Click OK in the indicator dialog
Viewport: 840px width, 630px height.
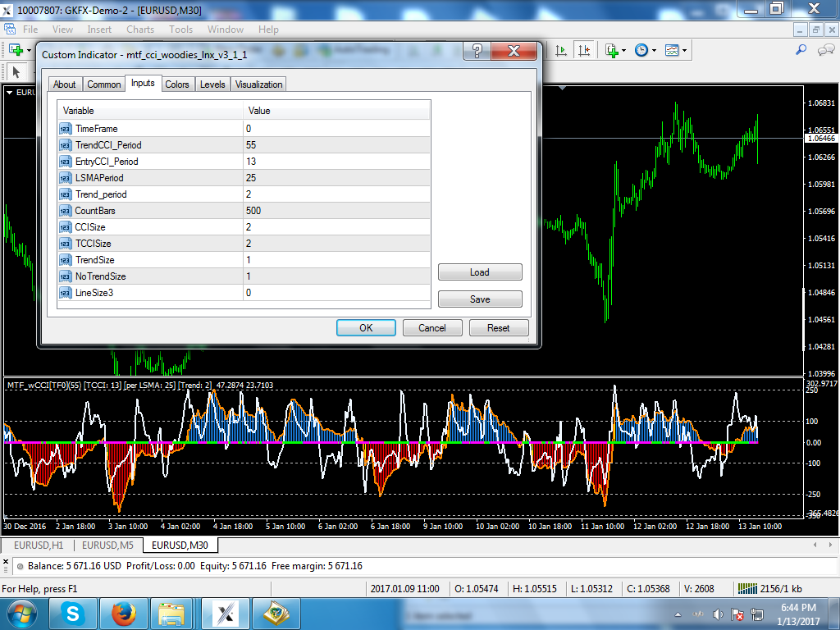(366, 328)
